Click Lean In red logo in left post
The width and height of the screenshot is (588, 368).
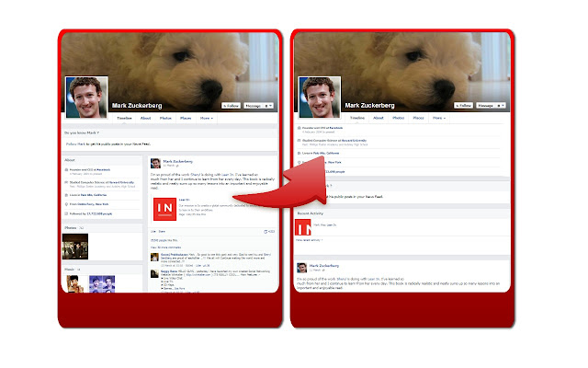coord(165,209)
